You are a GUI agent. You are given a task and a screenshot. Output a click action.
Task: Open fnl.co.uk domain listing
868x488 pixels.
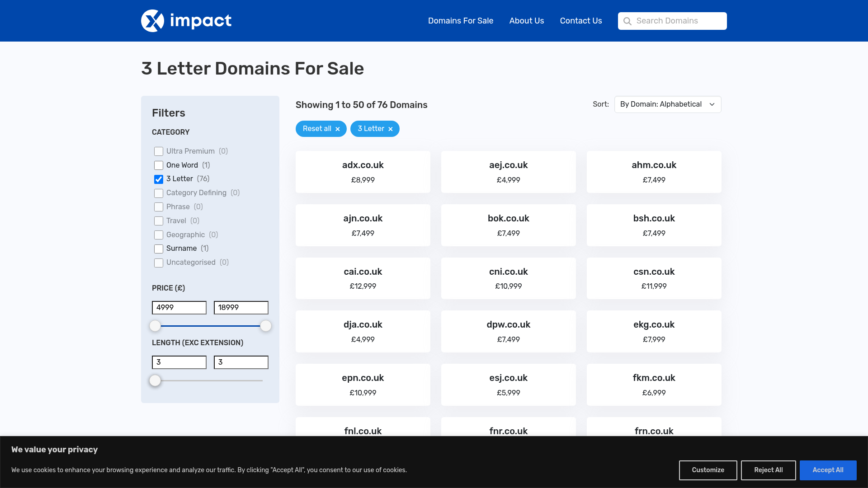tap(363, 427)
